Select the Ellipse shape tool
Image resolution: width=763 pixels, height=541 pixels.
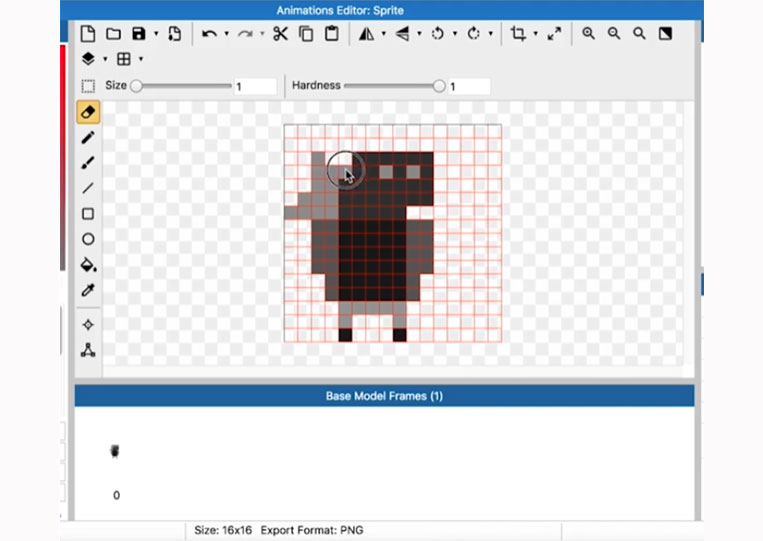coord(88,239)
